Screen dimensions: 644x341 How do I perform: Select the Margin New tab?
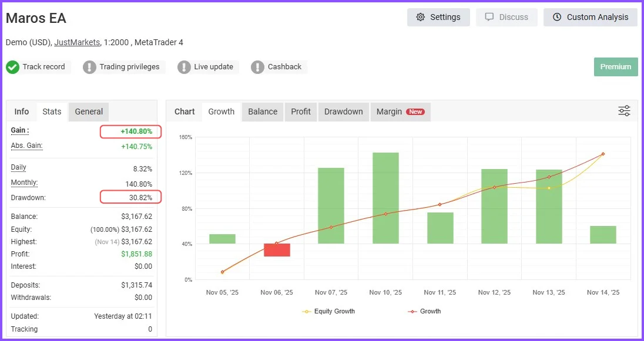pos(400,111)
